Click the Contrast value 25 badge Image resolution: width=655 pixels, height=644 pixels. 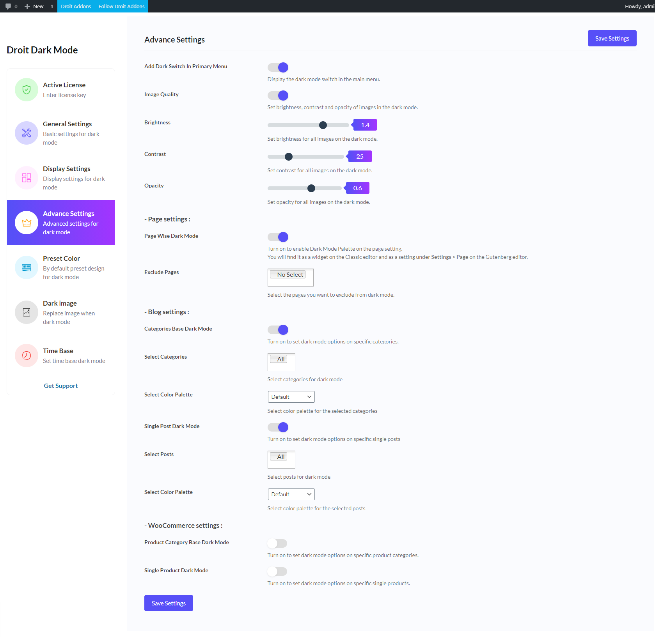click(x=360, y=156)
